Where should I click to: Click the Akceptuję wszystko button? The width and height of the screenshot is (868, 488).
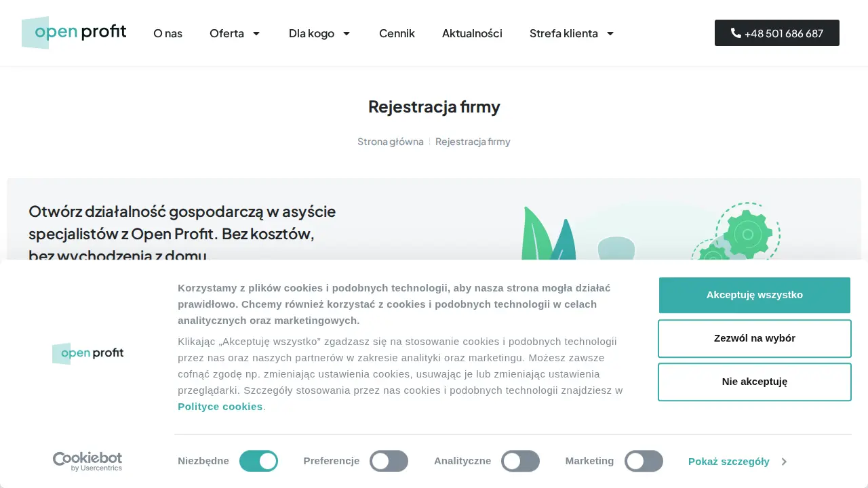click(755, 295)
